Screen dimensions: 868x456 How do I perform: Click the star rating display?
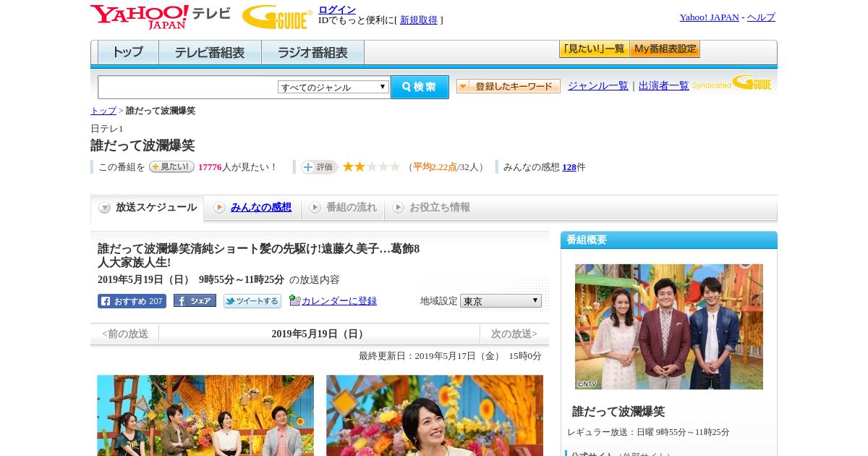tap(371, 166)
